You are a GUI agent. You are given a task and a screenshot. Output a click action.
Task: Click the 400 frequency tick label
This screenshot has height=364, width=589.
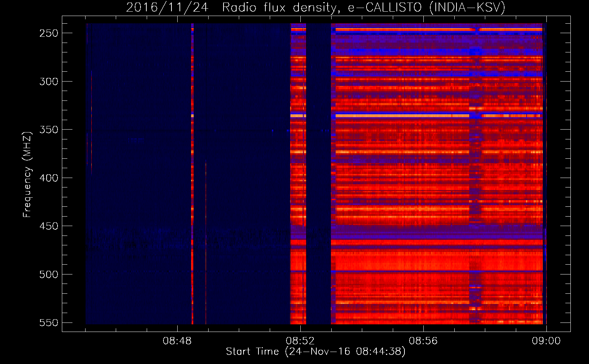(49, 178)
